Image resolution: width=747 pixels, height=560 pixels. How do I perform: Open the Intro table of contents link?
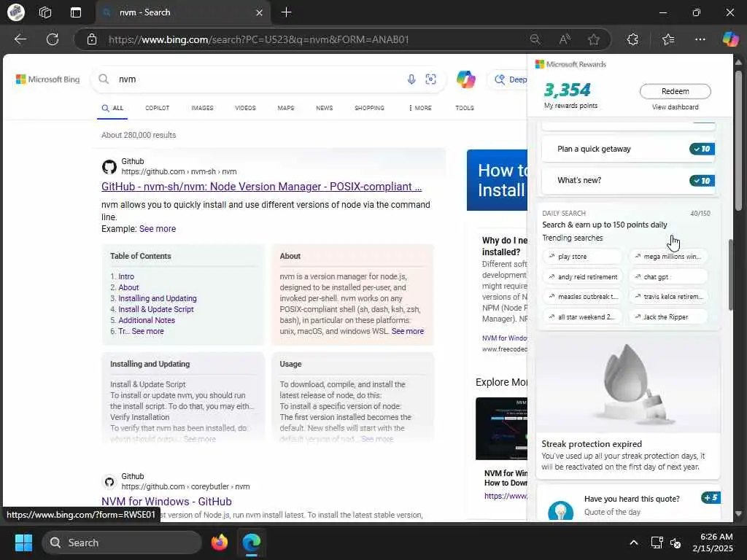126,276
